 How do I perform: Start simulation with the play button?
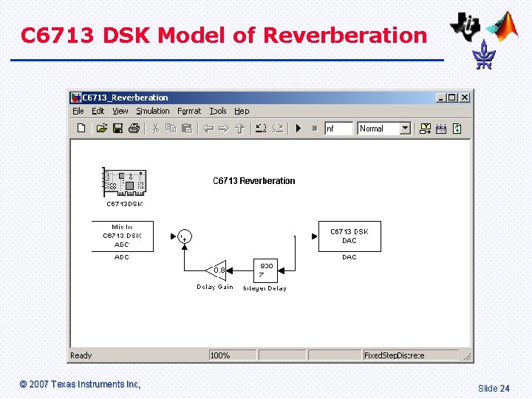coord(299,129)
